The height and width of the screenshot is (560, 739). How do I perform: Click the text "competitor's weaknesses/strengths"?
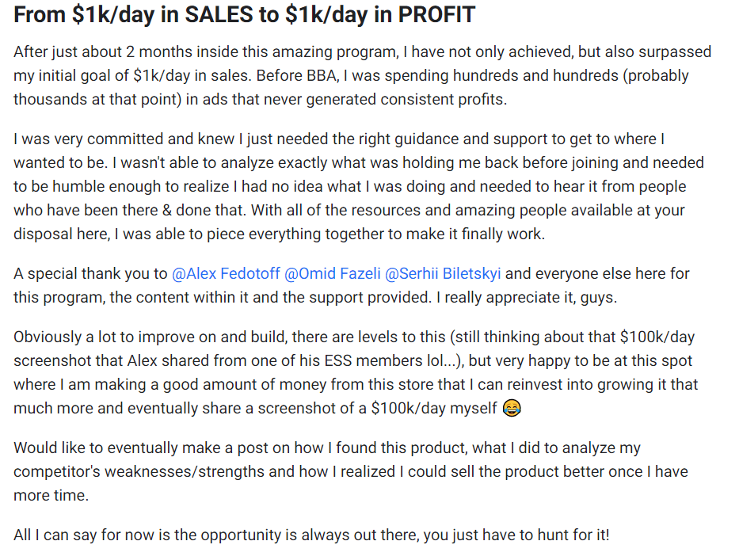pyautogui.click(x=139, y=472)
